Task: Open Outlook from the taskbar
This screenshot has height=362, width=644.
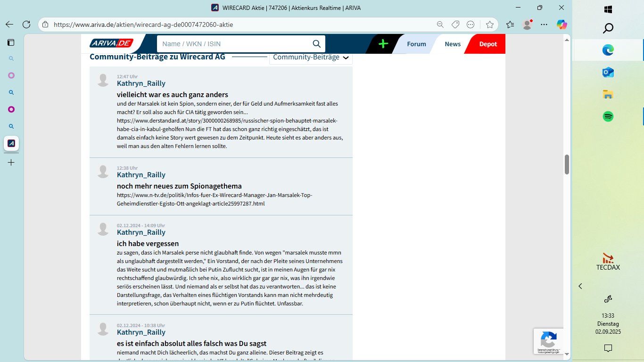Action: coord(608,72)
